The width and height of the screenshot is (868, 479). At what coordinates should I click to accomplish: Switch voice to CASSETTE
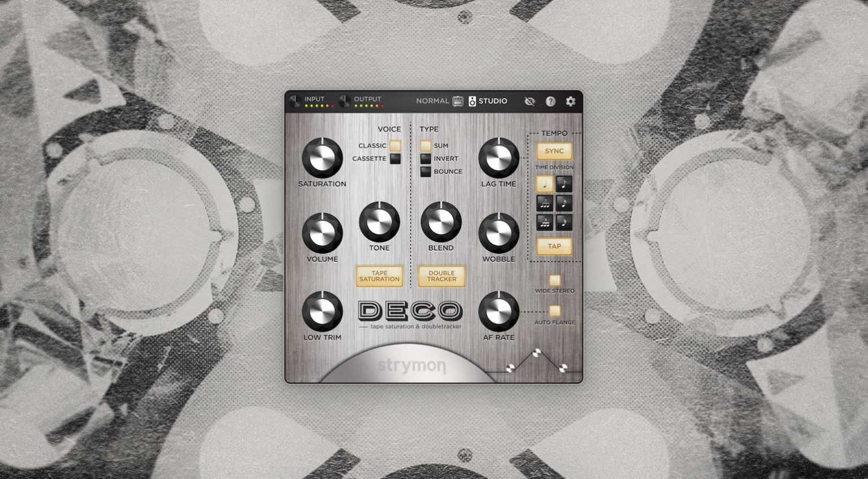pyautogui.click(x=394, y=159)
